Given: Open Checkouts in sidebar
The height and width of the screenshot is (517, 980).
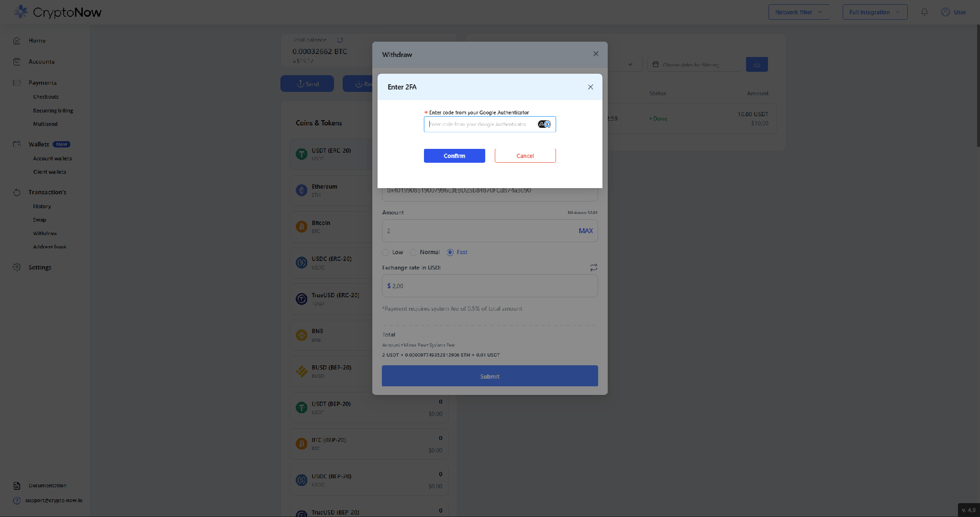Looking at the screenshot, I should [x=45, y=97].
